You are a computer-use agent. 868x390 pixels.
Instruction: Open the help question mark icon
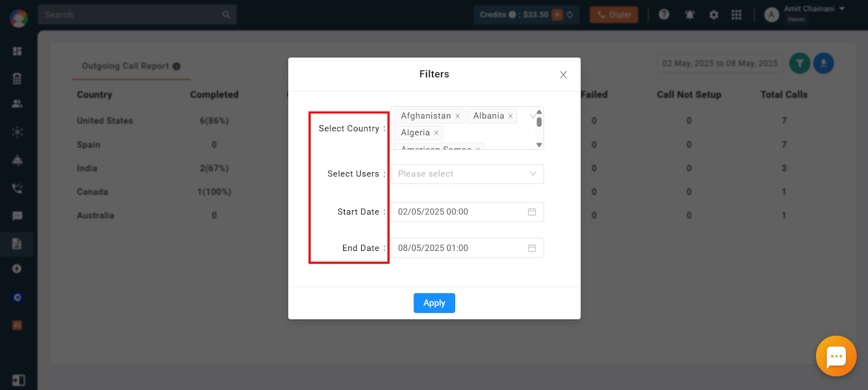[x=664, y=15]
